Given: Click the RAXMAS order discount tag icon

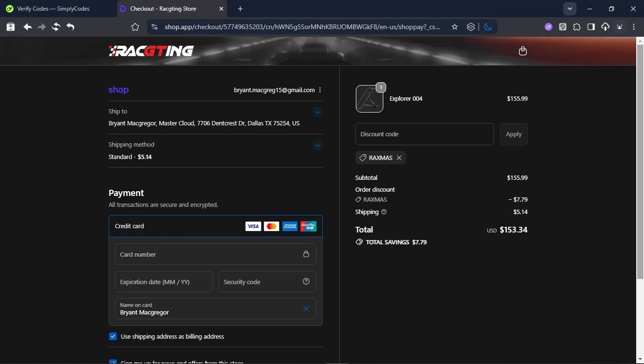Looking at the screenshot, I should point(358,200).
